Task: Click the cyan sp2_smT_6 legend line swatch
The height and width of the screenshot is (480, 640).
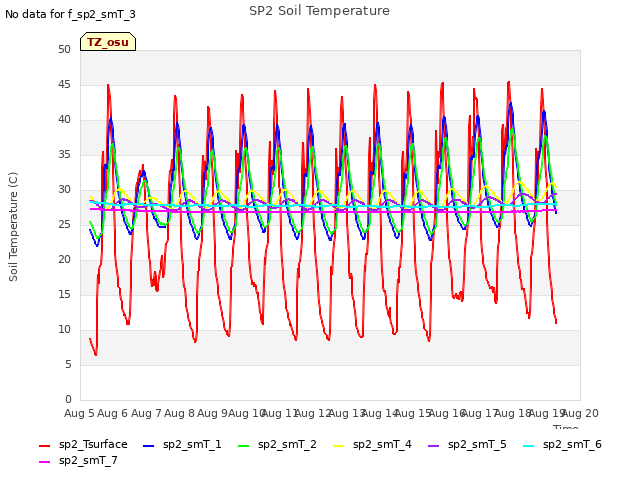Action: coord(529,446)
